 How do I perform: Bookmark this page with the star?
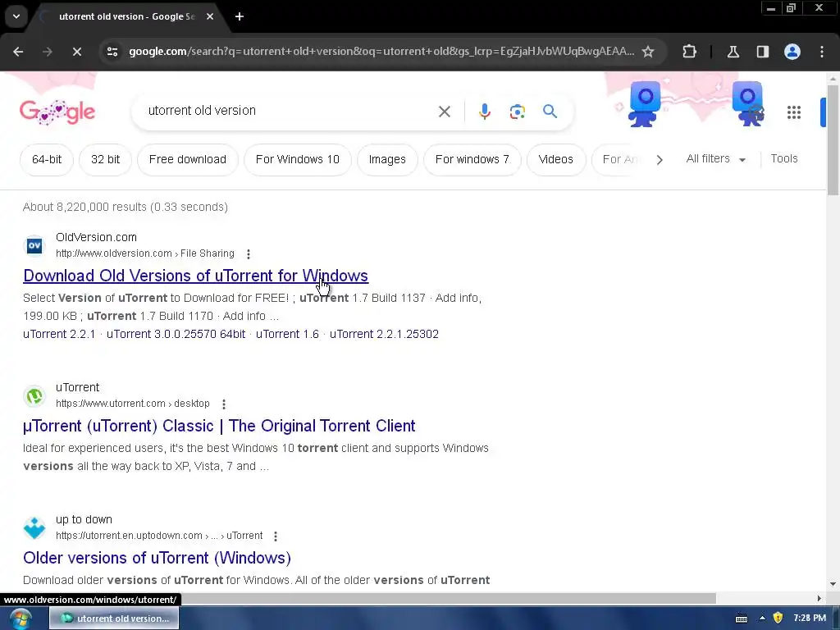[648, 52]
